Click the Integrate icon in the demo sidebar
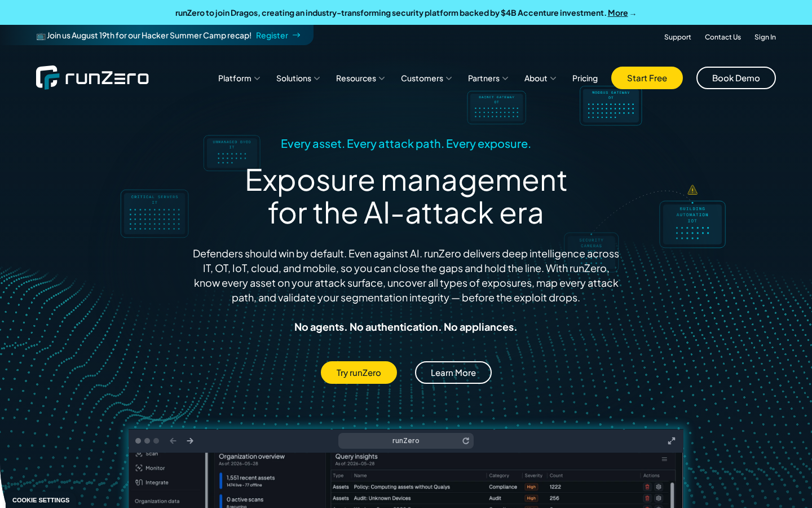 click(139, 483)
